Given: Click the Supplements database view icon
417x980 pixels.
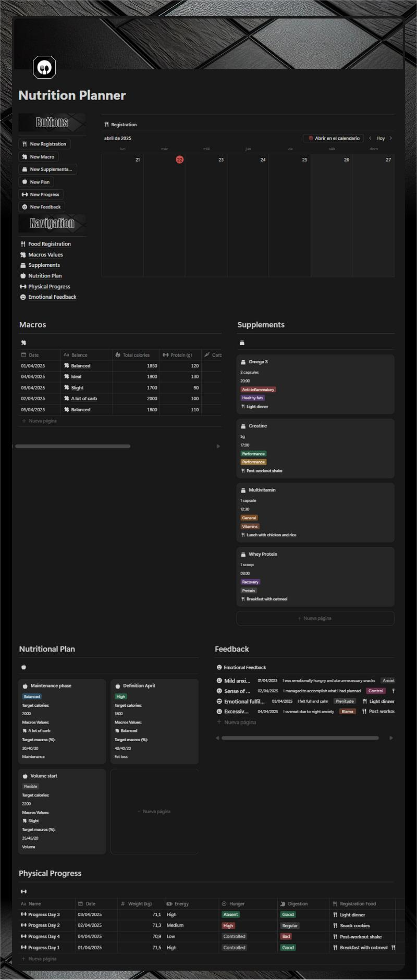Looking at the screenshot, I should (x=242, y=342).
